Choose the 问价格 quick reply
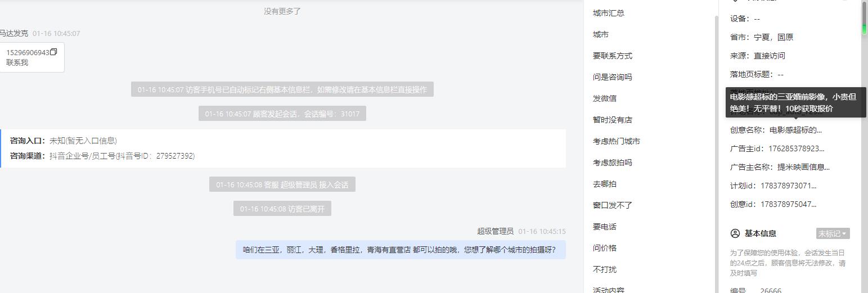The image size is (868, 293). tap(604, 248)
